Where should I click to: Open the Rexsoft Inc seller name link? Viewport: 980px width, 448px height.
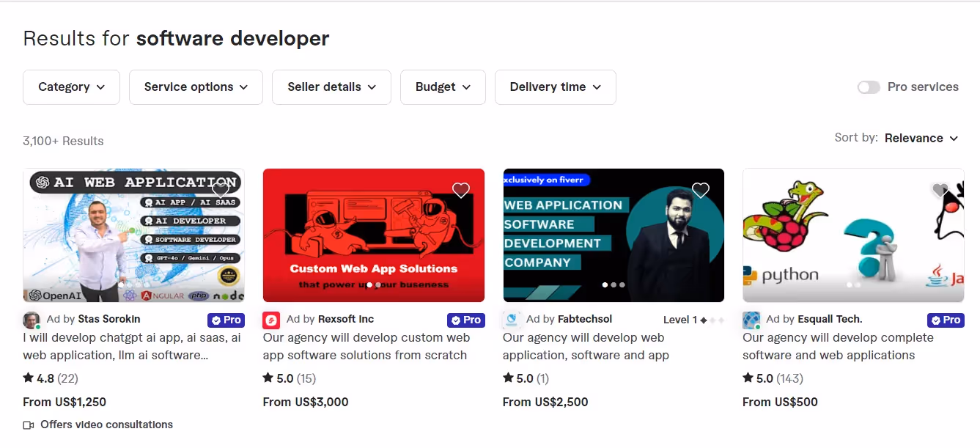pyautogui.click(x=346, y=319)
